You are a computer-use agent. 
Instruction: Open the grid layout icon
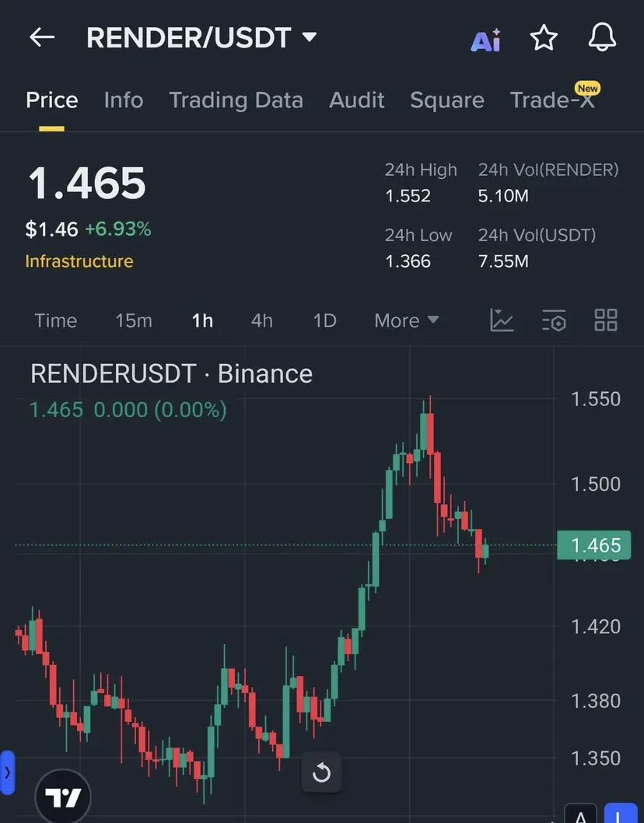(606, 320)
